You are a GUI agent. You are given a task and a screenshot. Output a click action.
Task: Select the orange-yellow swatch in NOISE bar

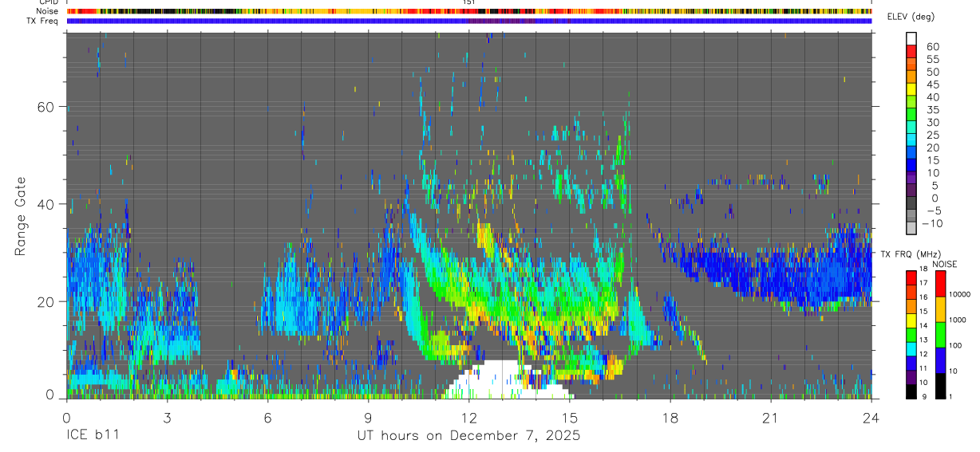click(x=941, y=309)
